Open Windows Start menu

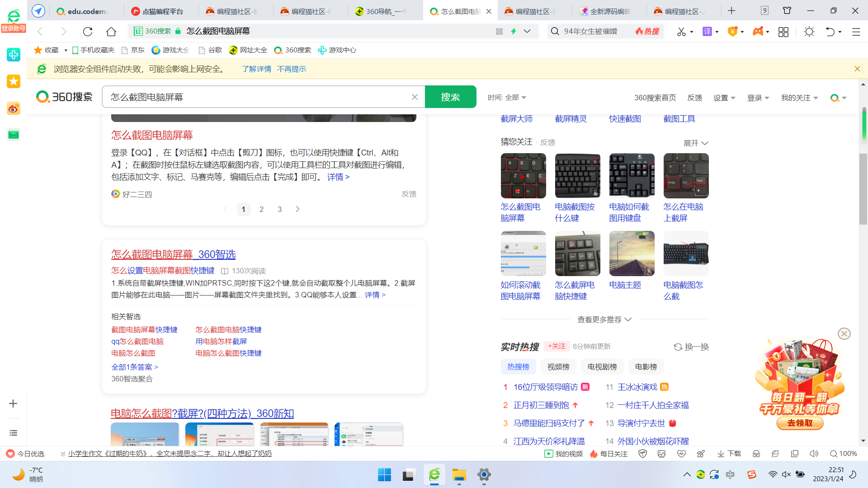384,475
